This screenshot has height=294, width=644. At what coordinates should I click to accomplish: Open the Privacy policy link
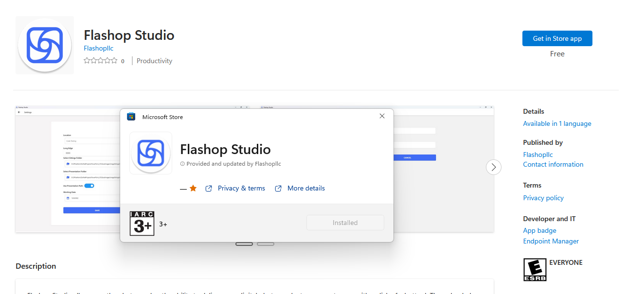pyautogui.click(x=543, y=198)
